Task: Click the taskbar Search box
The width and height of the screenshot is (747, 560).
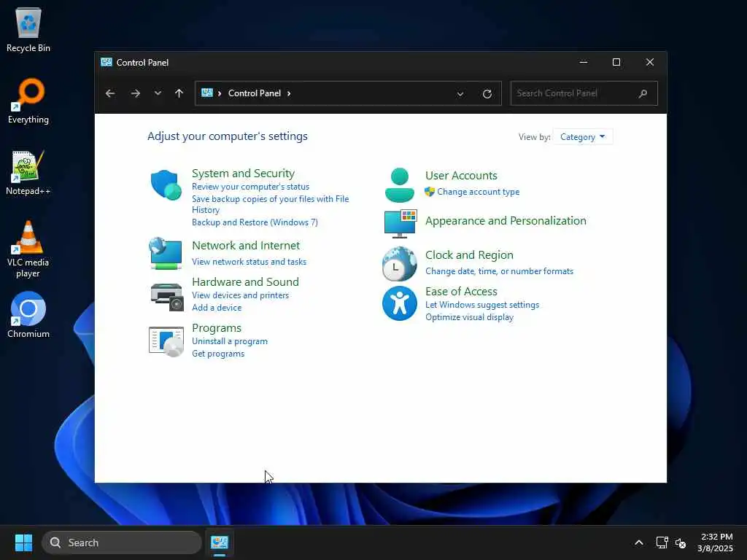Action: click(x=122, y=542)
